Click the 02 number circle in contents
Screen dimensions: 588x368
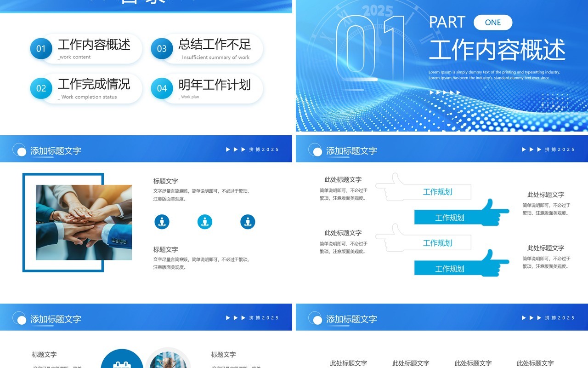pyautogui.click(x=41, y=88)
